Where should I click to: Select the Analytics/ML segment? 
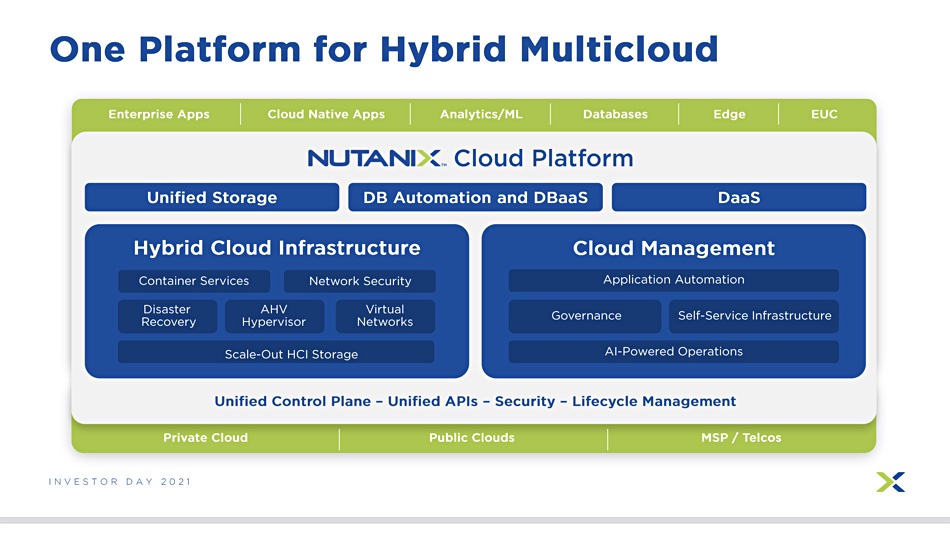481,114
